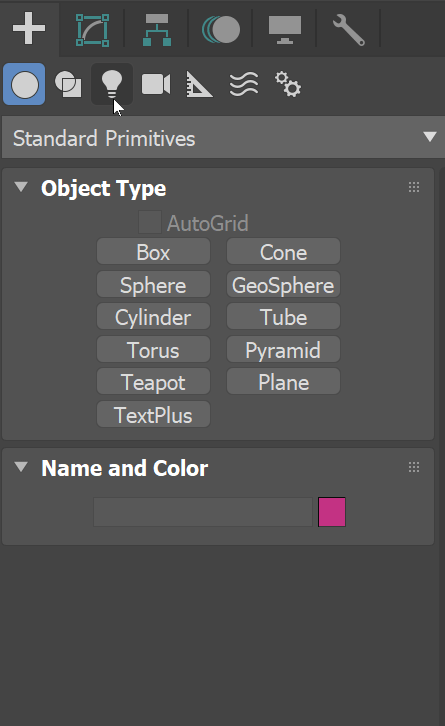Click the object name input field
The height and width of the screenshot is (726, 445).
coord(203,512)
